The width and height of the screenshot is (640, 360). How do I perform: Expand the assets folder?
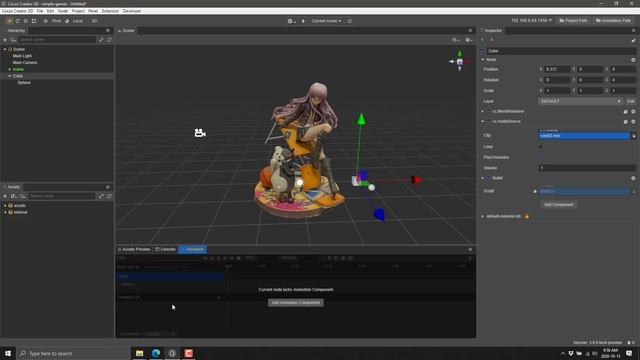coord(5,205)
